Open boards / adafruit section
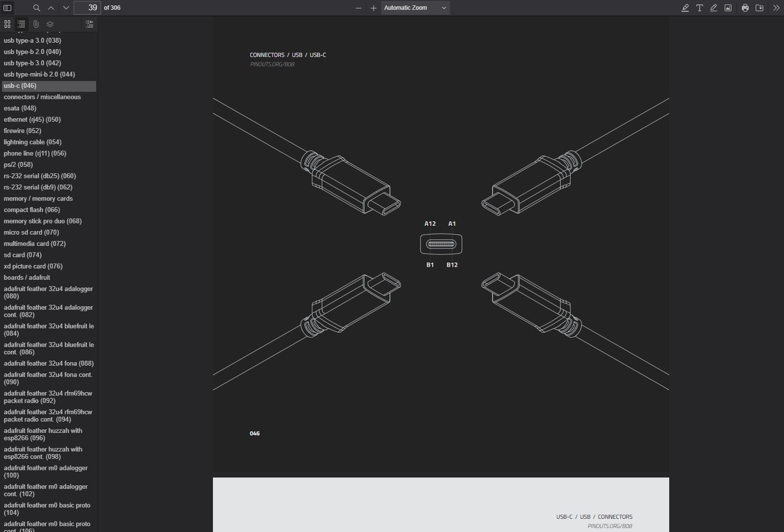 point(27,278)
